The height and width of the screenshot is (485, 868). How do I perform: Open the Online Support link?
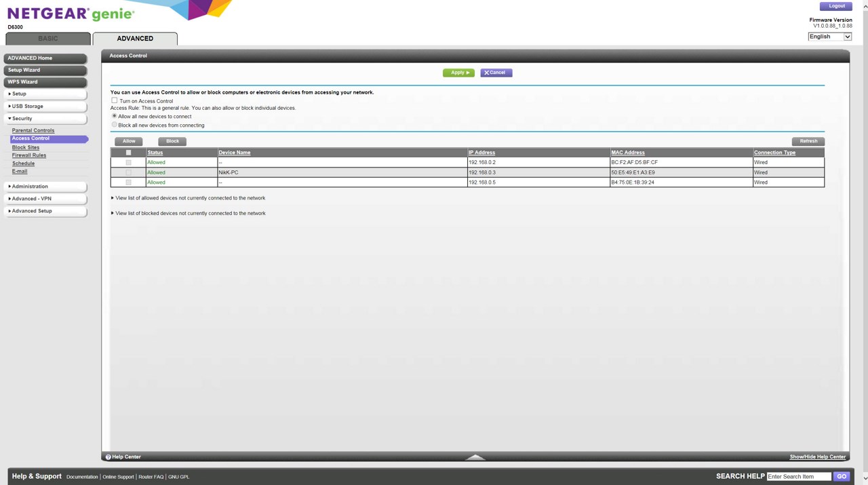point(119,477)
